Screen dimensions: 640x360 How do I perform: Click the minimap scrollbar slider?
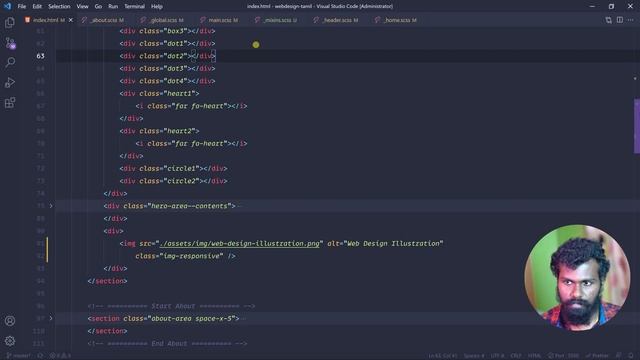pos(636,126)
